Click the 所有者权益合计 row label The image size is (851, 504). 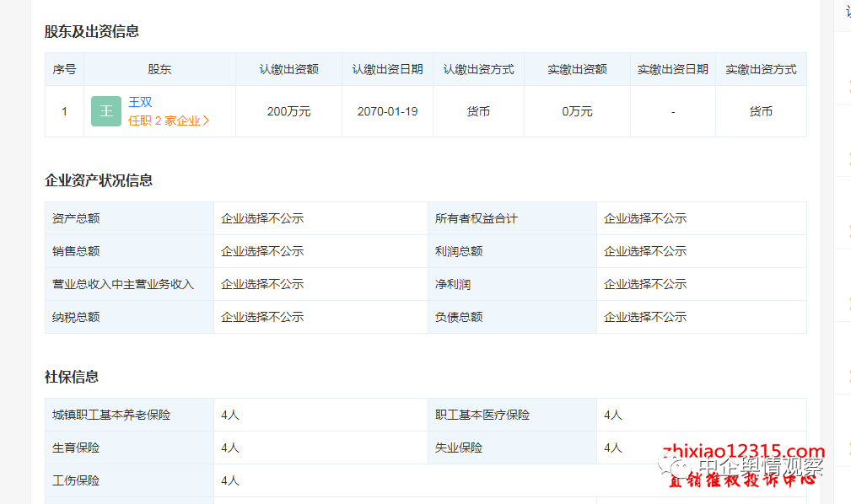[477, 218]
